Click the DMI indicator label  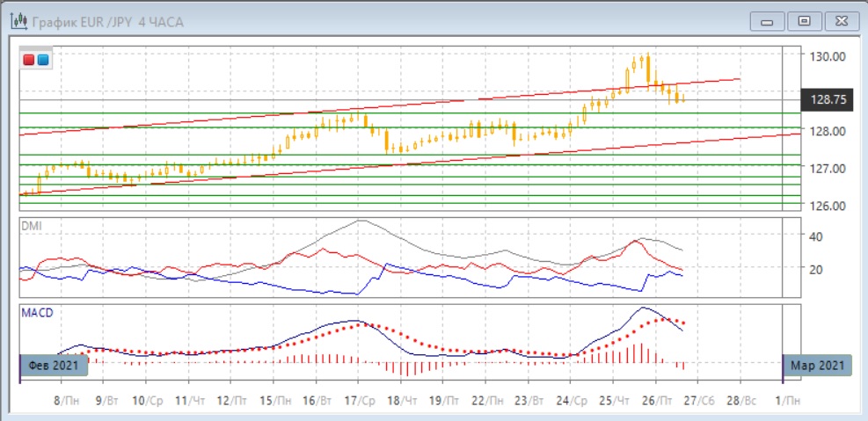pyautogui.click(x=32, y=226)
